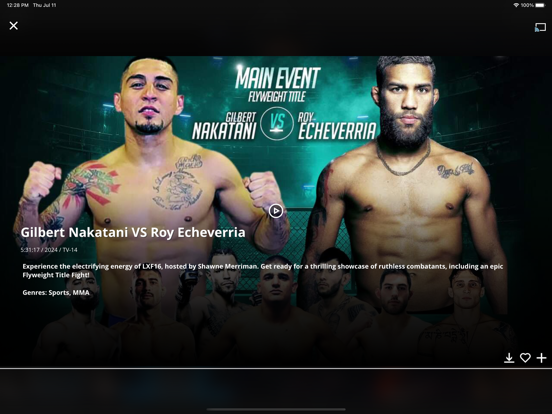Play the Nakatani VS Echeverria video
552x414 pixels.
[276, 211]
